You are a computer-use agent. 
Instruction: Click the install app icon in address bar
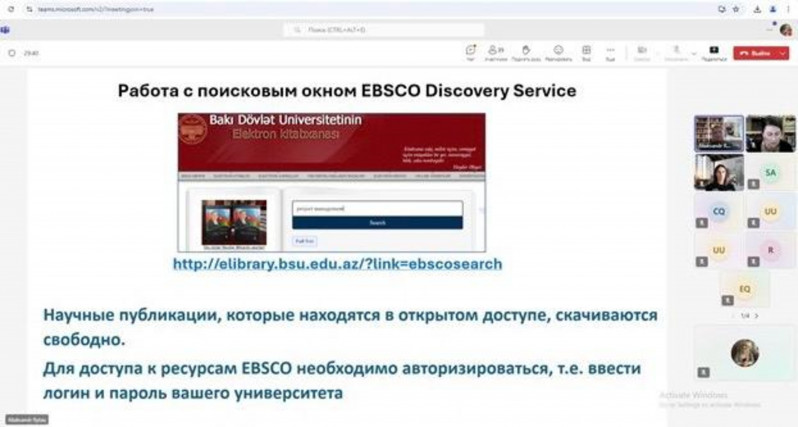tap(722, 9)
